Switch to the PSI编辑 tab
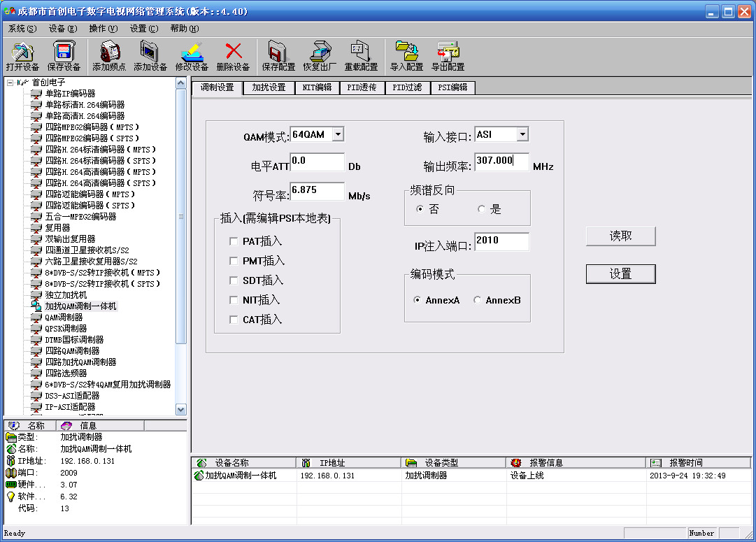The image size is (756, 542). tap(452, 87)
